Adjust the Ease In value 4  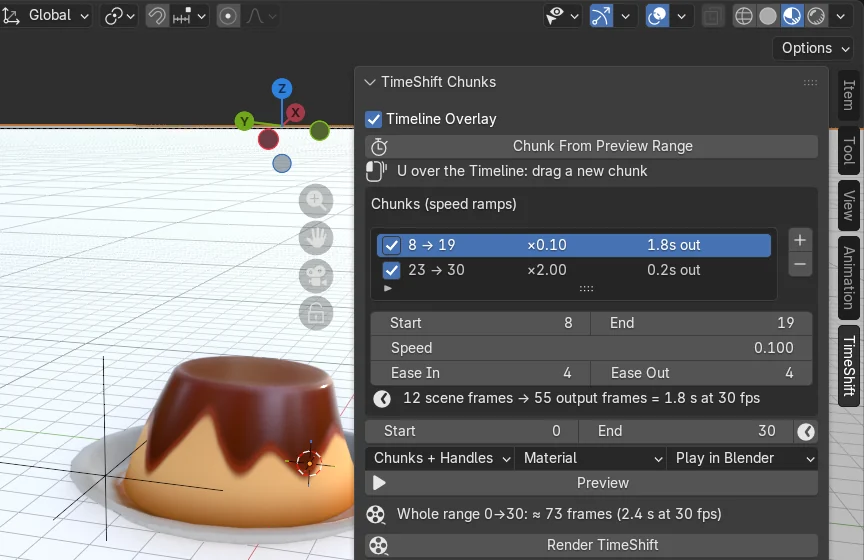coord(480,373)
